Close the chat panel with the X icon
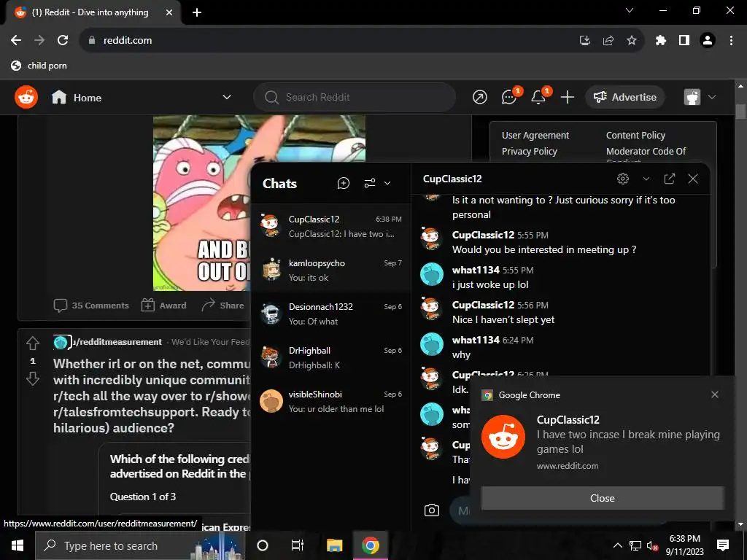 click(693, 179)
